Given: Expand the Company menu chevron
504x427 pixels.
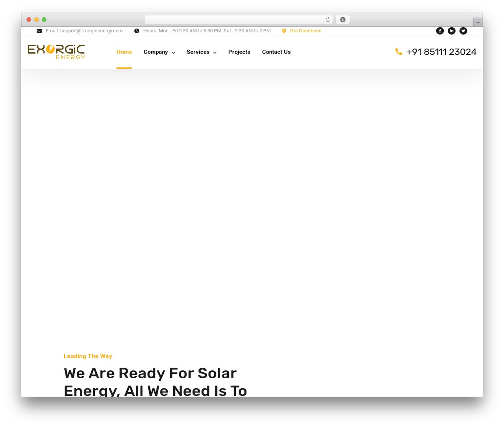Looking at the screenshot, I should tap(173, 52).
